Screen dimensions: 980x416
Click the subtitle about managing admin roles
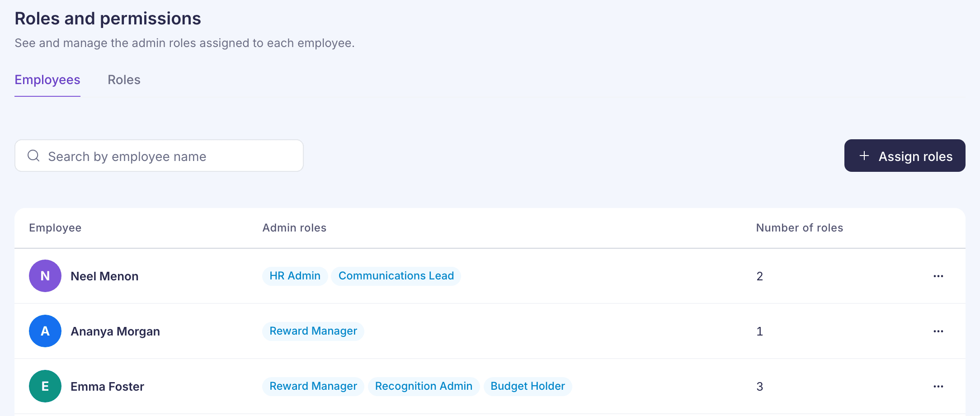pyautogui.click(x=184, y=43)
